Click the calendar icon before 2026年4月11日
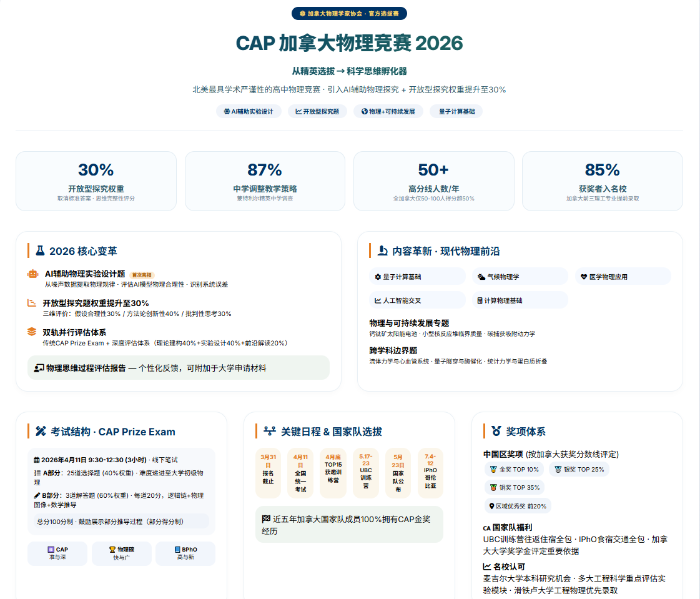This screenshot has height=599, width=700. pyautogui.click(x=37, y=460)
